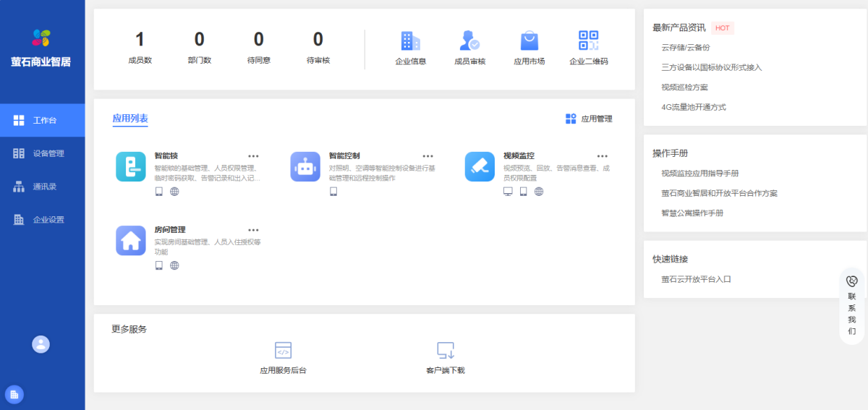Expand the 视频监控 three-dot options menu
Image resolution: width=868 pixels, height=410 pixels.
[602, 156]
